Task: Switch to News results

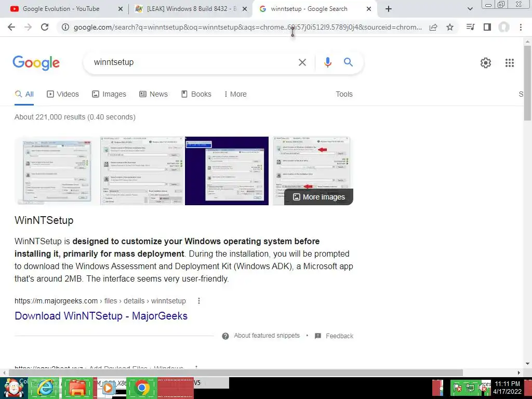Action: coord(153,95)
